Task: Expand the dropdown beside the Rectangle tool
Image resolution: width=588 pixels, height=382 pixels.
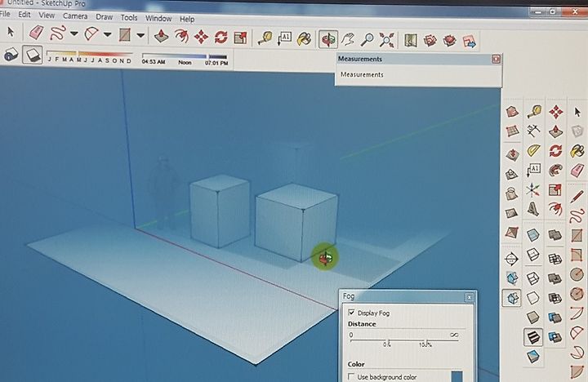Action: (x=140, y=36)
